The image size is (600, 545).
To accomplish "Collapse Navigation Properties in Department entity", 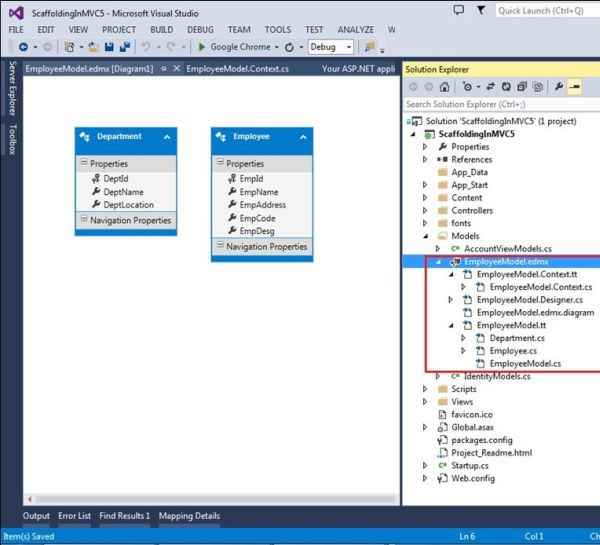I will (x=84, y=219).
